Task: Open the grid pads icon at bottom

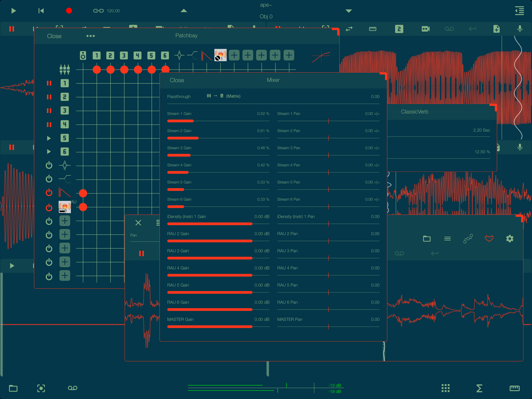Action: point(445,388)
